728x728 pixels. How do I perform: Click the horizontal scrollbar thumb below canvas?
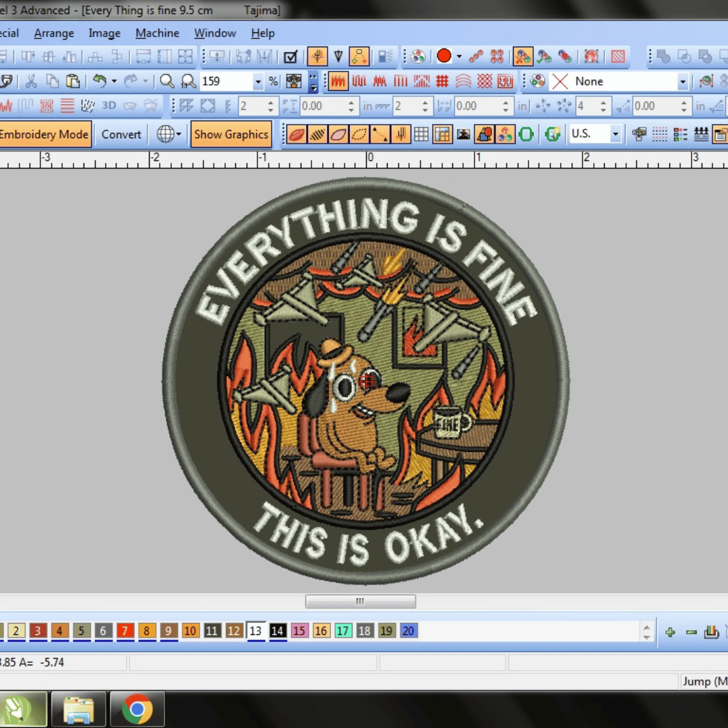[x=360, y=601]
